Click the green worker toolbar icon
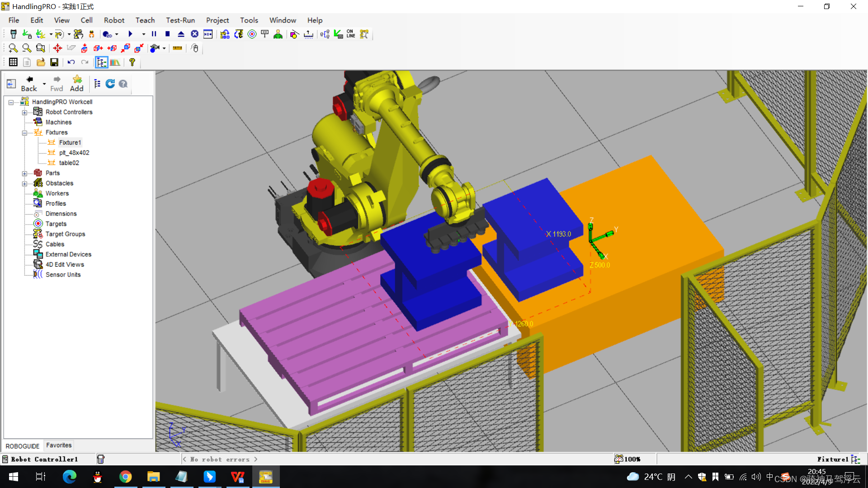Screen dimensions: 868x488 (278, 34)
